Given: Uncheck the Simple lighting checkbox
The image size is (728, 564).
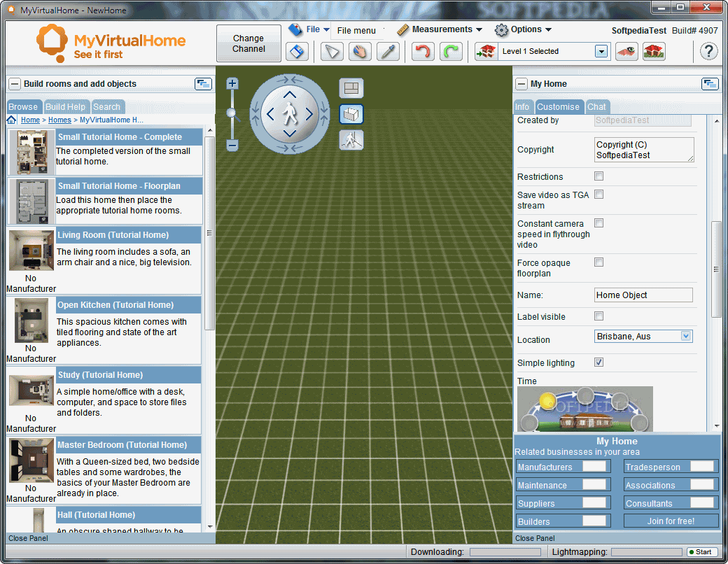Looking at the screenshot, I should pos(599,362).
